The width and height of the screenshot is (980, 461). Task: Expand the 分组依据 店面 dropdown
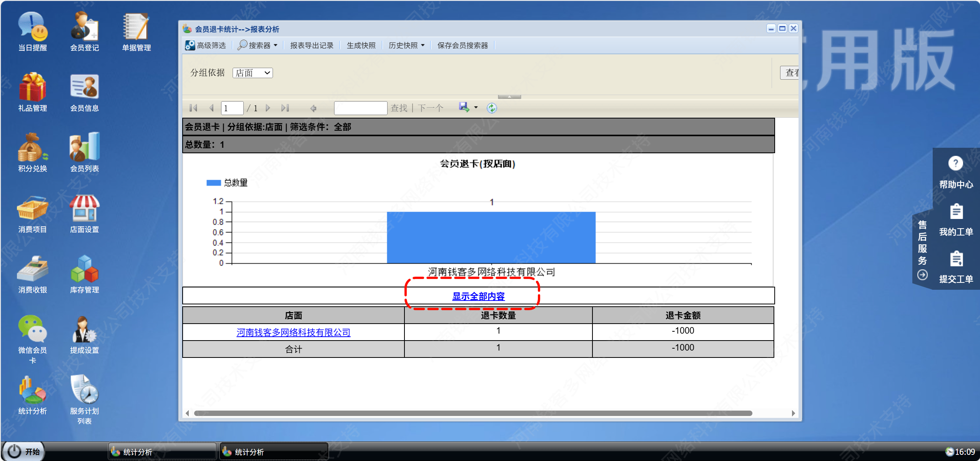(253, 73)
